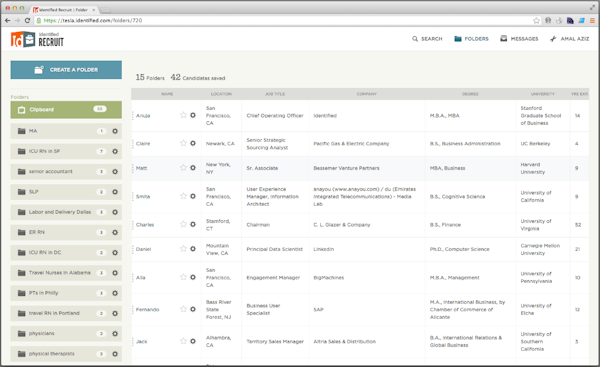Viewport: 600px width, 367px height.
Task: Open the physicians folder
Action: click(66, 334)
